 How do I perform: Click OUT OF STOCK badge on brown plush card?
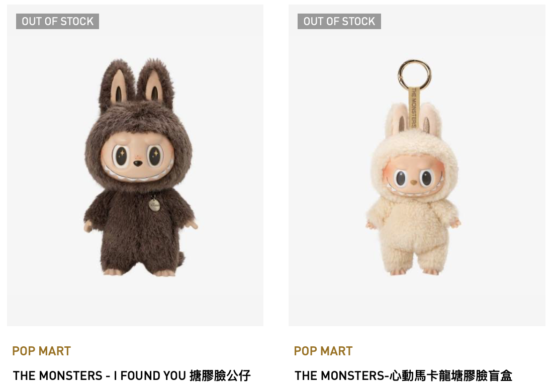[58, 21]
